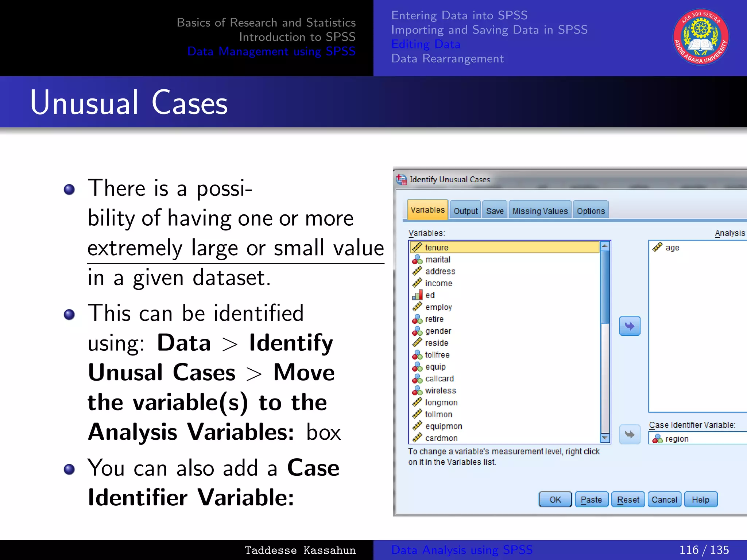This screenshot has width=747, height=560.
Task: Select the tenure variable
Action: [505, 247]
